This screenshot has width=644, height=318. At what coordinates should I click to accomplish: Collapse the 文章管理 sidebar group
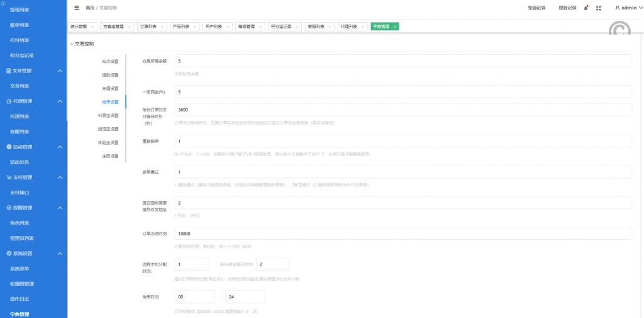point(60,71)
